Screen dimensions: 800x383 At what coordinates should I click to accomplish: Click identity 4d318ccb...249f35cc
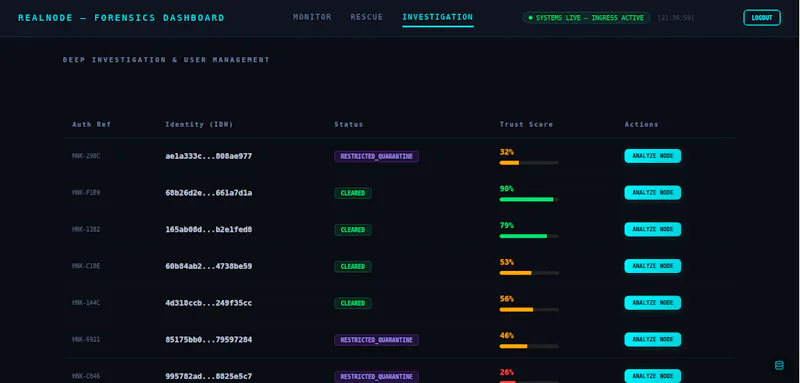point(209,303)
